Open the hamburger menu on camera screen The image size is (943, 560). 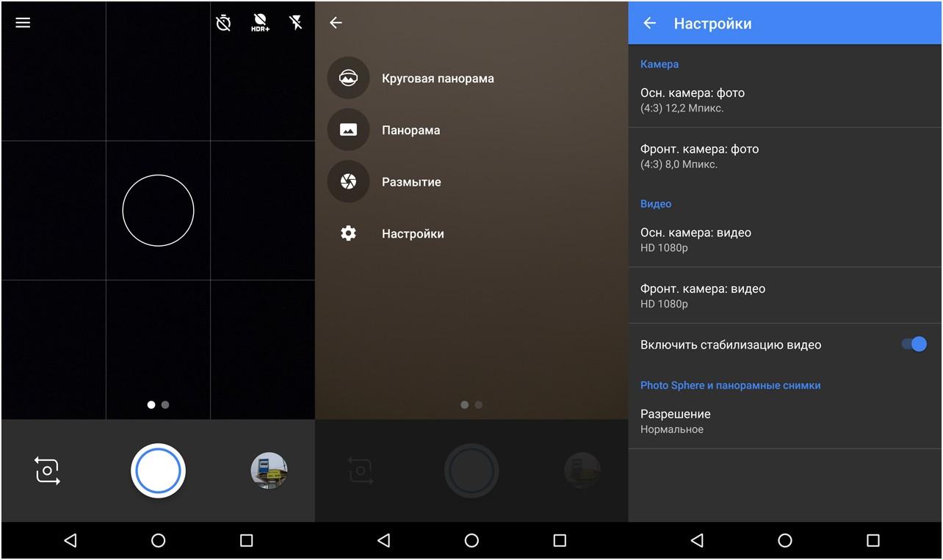22,23
